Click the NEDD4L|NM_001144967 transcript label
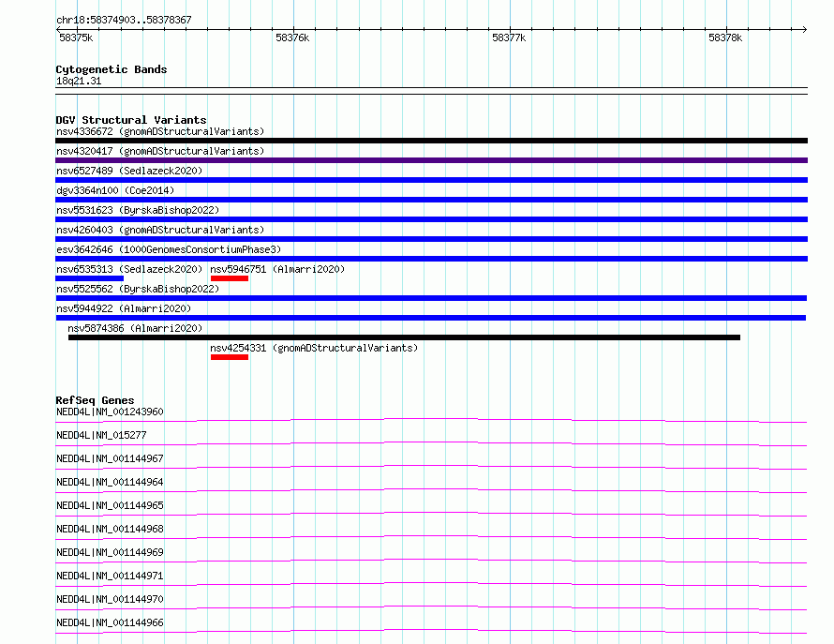This screenshot has width=834, height=644. click(110, 458)
